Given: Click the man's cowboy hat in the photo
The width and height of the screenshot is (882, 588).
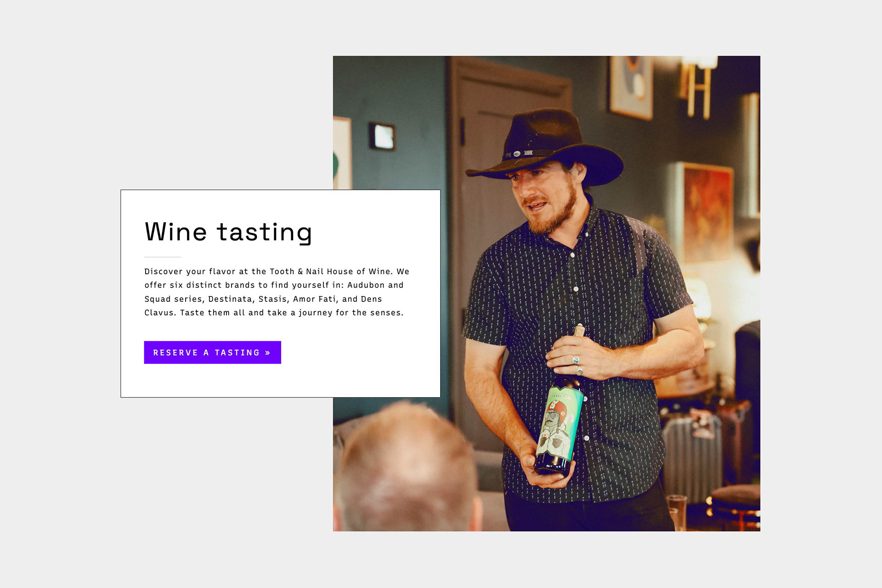Looking at the screenshot, I should (x=544, y=146).
